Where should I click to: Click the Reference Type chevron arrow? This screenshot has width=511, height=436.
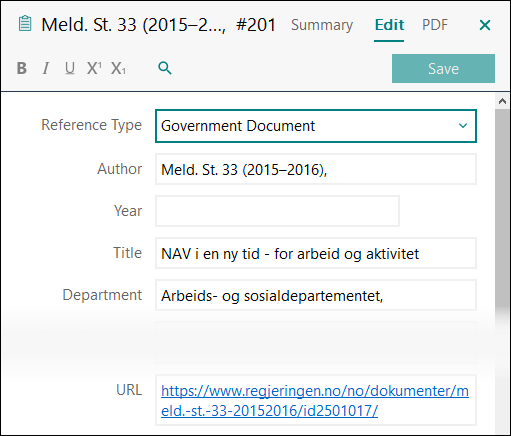pyautogui.click(x=463, y=126)
